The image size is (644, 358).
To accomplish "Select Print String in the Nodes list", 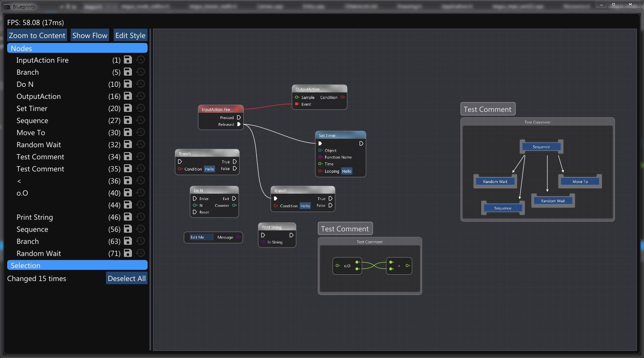I will click(x=35, y=217).
